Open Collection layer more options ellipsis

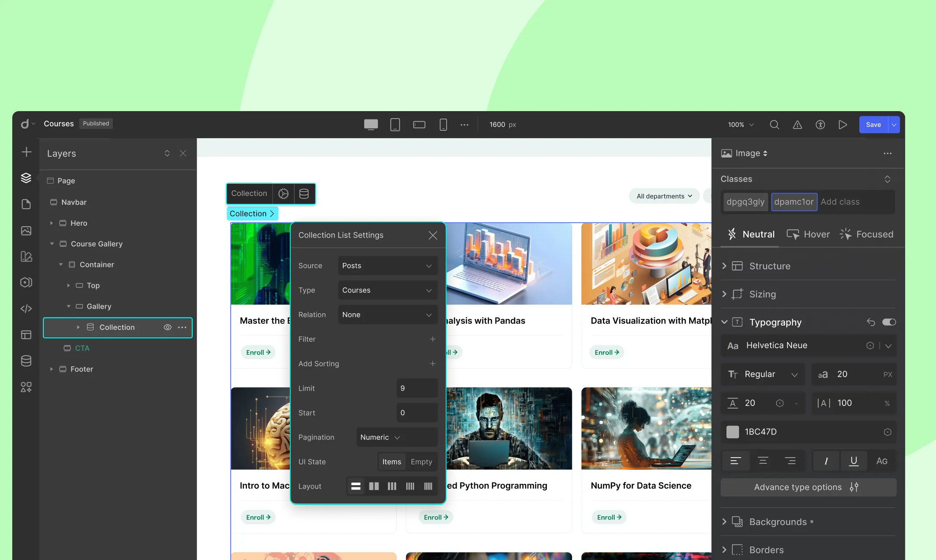[182, 327]
